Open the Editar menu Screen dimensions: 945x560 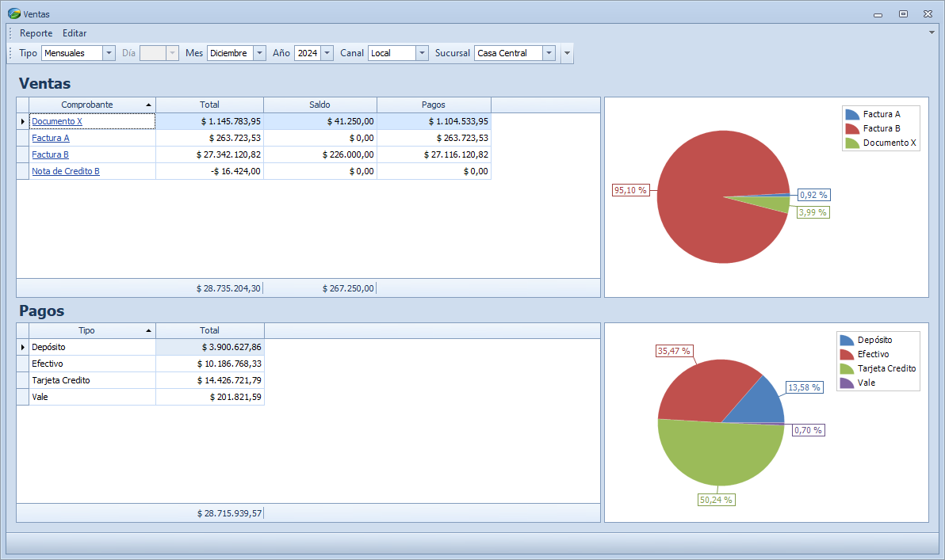pyautogui.click(x=75, y=33)
